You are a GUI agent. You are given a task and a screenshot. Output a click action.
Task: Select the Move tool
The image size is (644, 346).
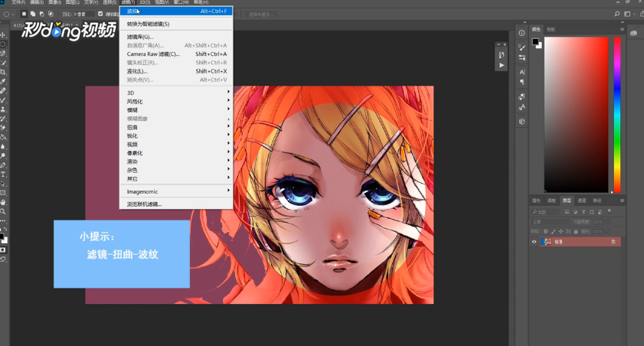3,35
